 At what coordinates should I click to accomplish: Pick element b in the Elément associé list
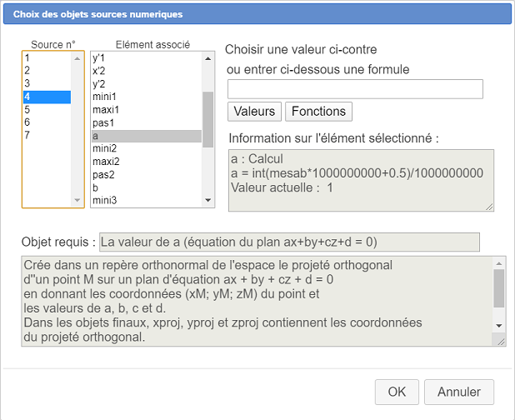pyautogui.click(x=147, y=187)
